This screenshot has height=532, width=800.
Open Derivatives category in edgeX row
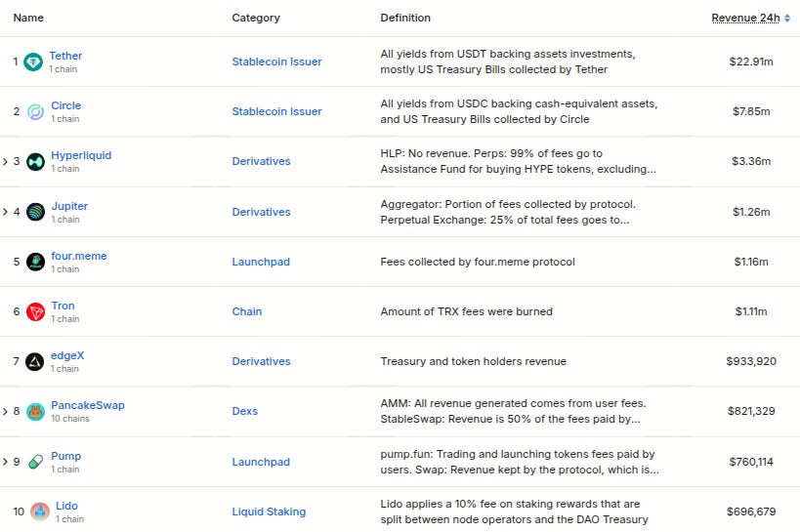coord(261,361)
